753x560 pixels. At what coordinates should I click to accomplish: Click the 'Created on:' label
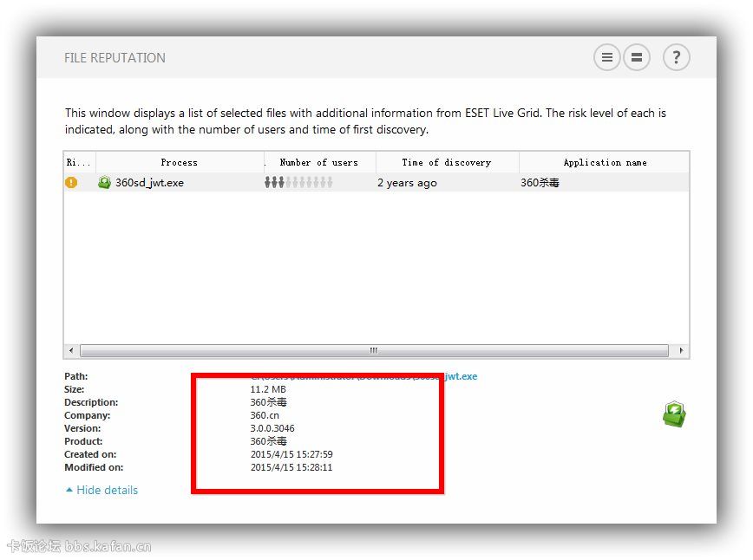(90, 454)
